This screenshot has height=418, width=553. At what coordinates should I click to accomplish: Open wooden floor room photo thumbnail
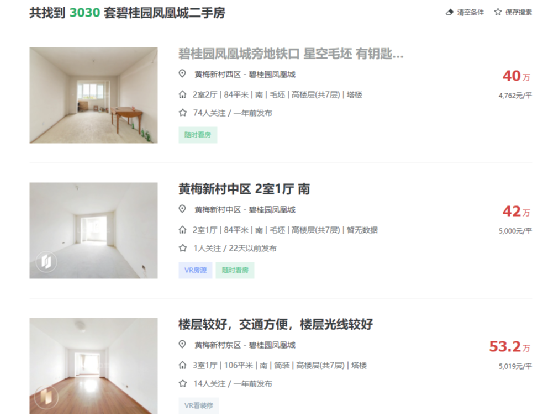point(93,366)
